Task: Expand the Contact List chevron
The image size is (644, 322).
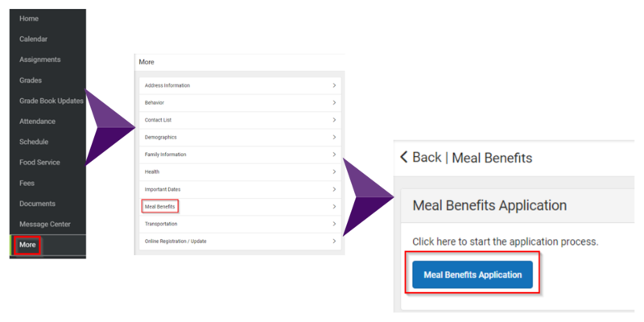Action: (x=334, y=120)
